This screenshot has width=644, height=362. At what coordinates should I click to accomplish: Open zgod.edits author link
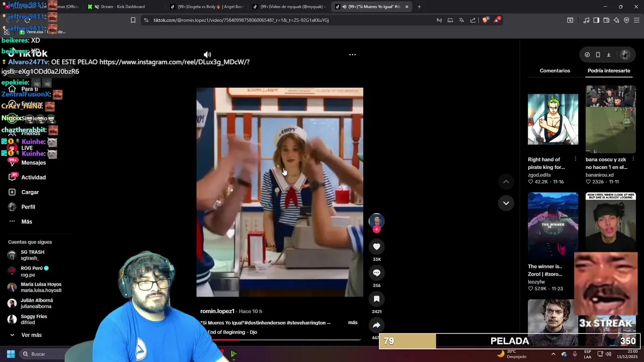[x=539, y=175]
